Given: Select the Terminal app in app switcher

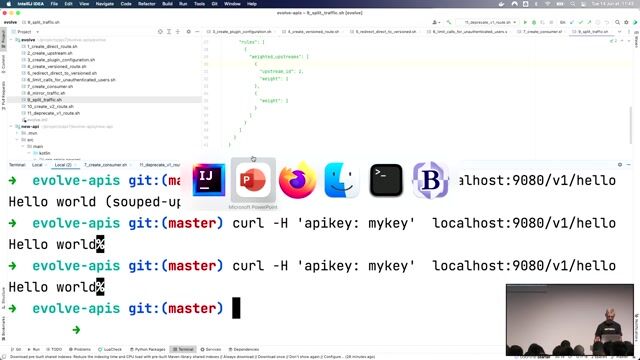Looking at the screenshot, I should tap(386, 180).
